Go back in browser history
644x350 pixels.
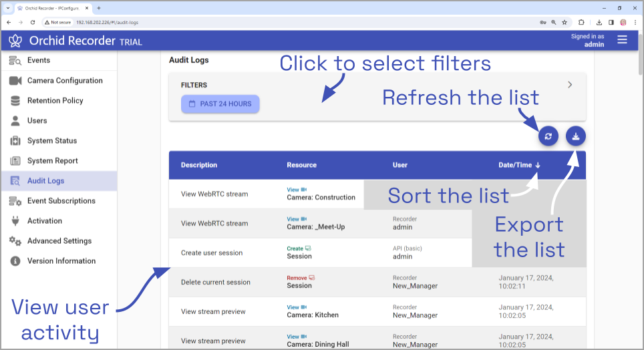[9, 22]
